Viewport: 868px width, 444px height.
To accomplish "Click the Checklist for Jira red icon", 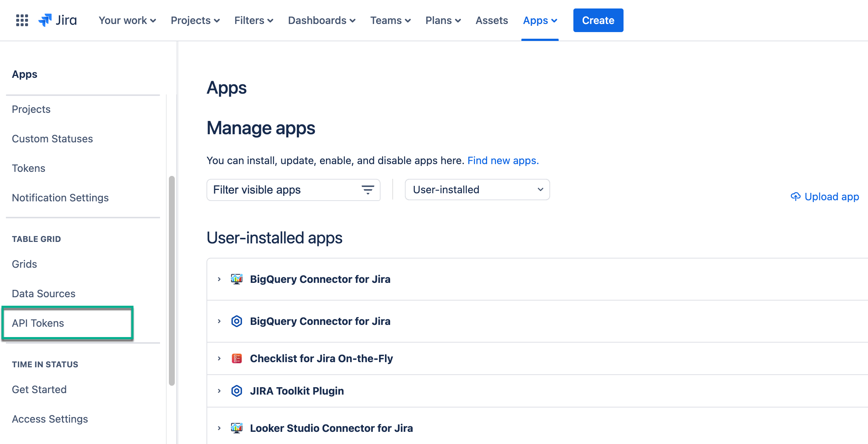I will coord(237,358).
